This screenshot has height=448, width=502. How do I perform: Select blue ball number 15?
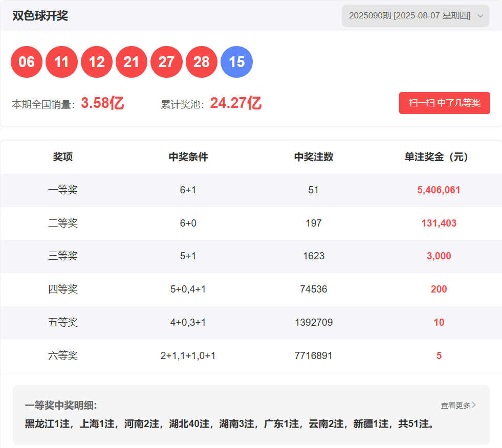pyautogui.click(x=236, y=62)
